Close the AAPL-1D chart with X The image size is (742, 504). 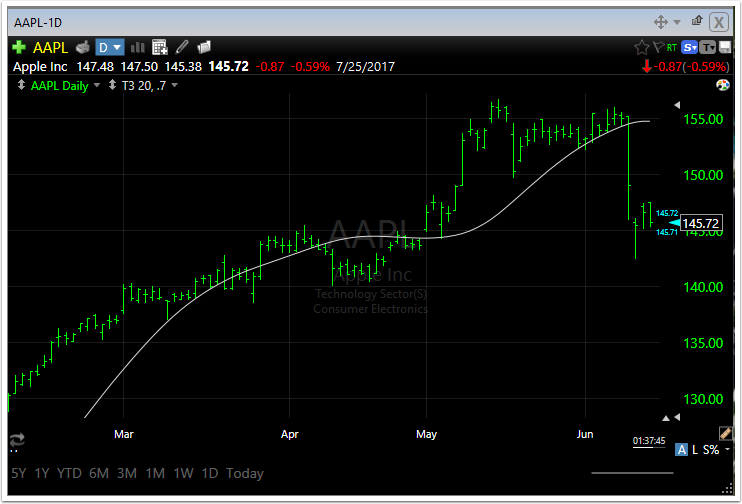pos(719,22)
